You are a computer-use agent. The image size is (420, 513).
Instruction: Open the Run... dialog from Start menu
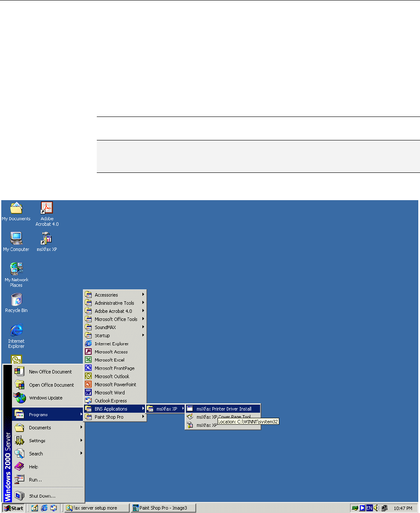[48, 480]
